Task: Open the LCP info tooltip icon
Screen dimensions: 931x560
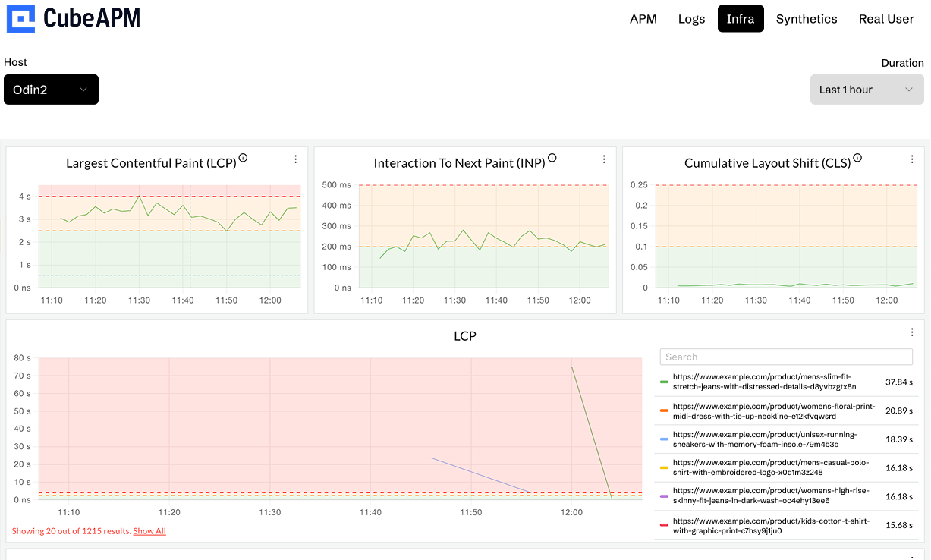Action: point(243,158)
